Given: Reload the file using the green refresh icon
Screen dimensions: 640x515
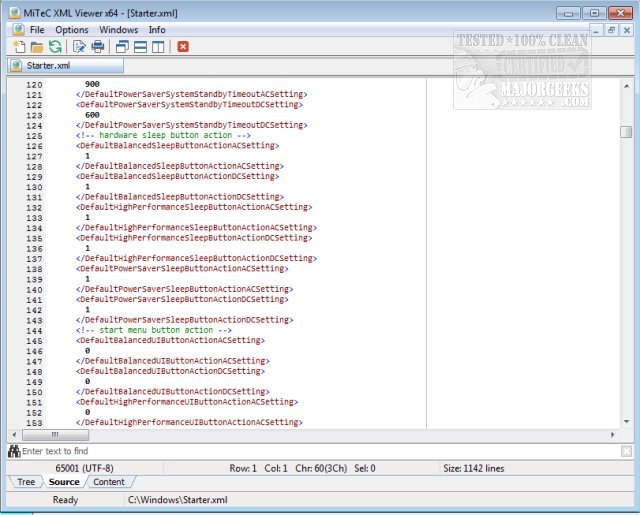Looking at the screenshot, I should (55, 47).
